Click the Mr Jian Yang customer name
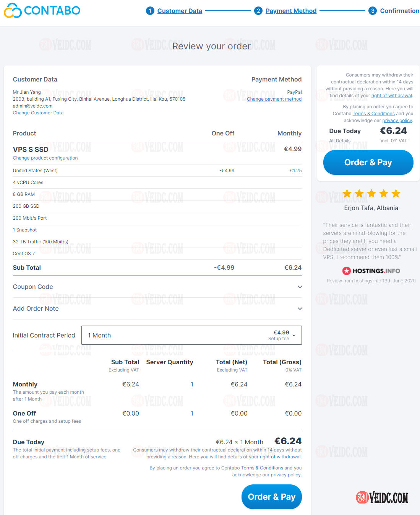Viewport: 420px width, 515px height. [27, 92]
